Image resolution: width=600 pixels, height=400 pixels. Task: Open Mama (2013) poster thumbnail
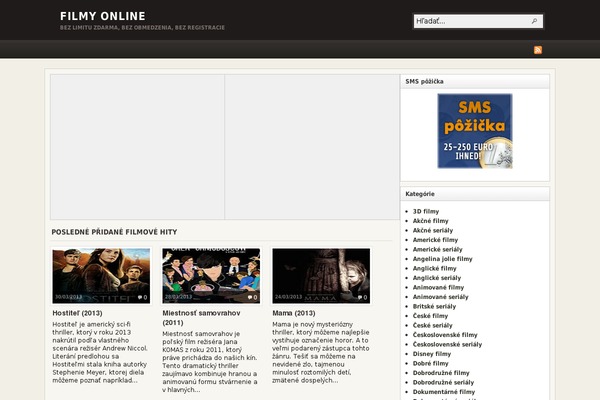pyautogui.click(x=321, y=276)
